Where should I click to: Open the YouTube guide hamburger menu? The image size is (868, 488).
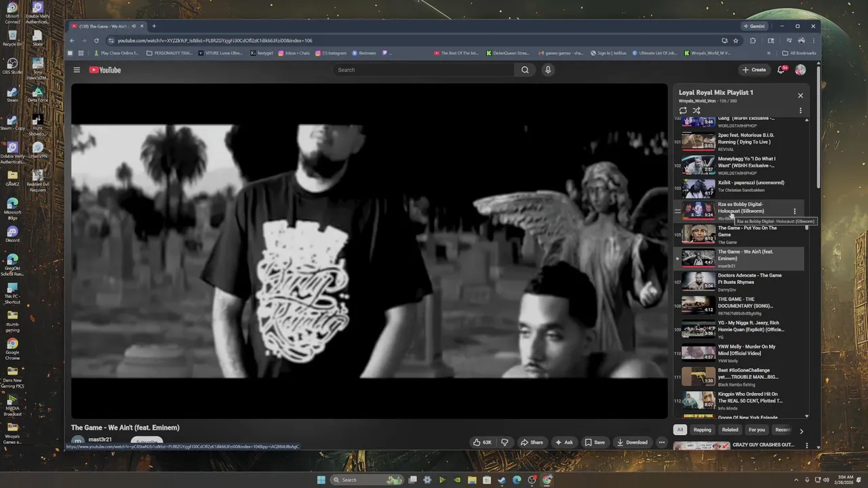77,70
